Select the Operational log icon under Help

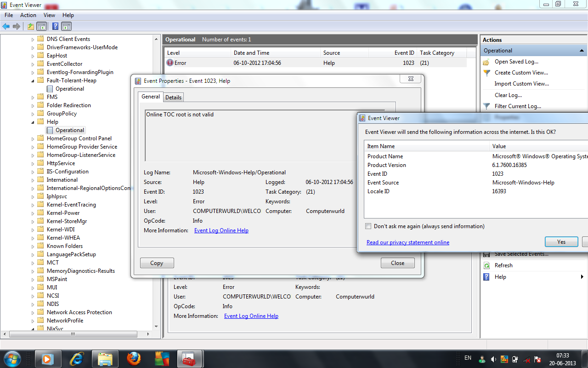click(50, 130)
